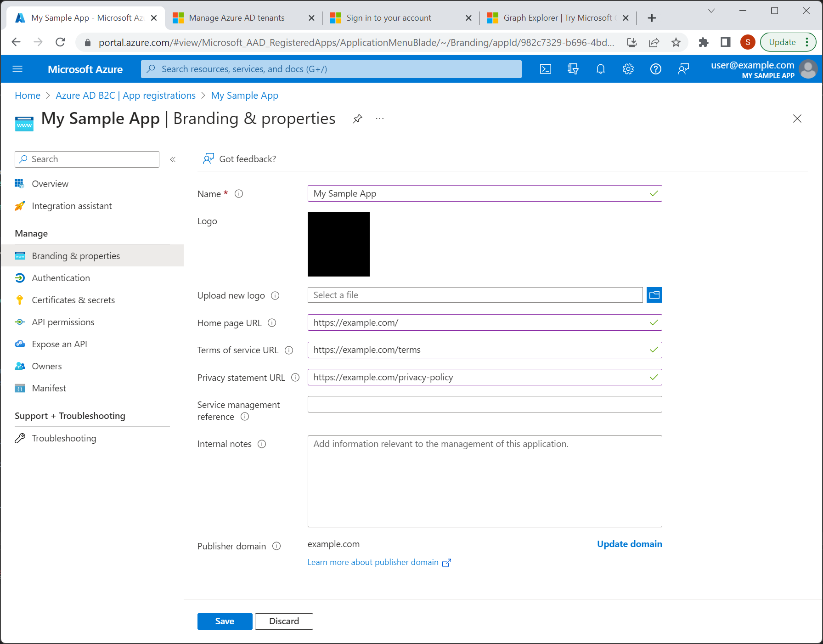Open the help and support icon
Image resolution: width=823 pixels, height=644 pixels.
coord(655,69)
